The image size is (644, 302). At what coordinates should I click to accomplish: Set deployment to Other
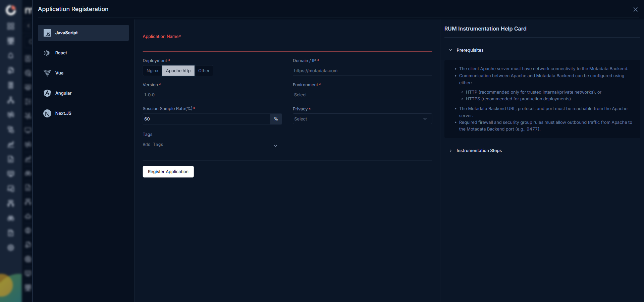[204, 71]
